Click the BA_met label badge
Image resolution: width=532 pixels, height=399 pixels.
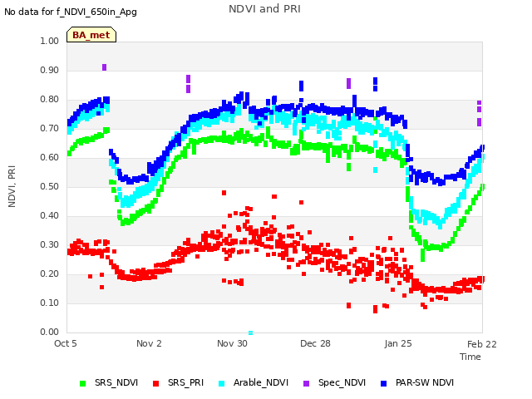(91, 35)
